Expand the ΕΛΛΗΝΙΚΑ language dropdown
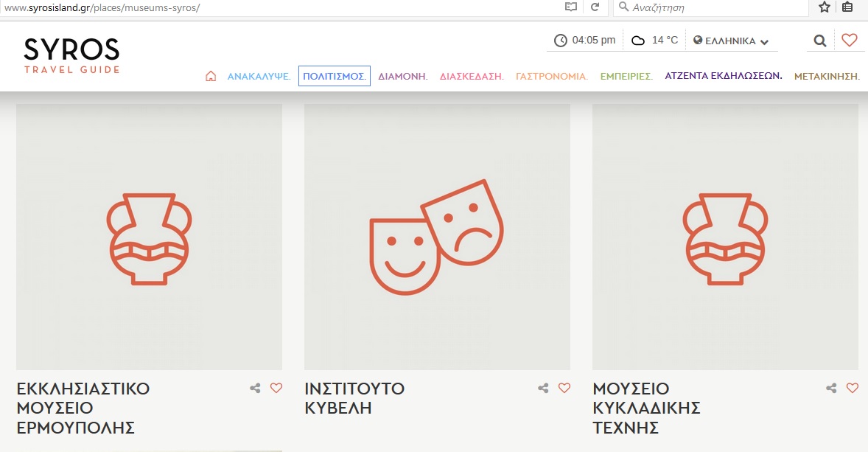This screenshot has height=452, width=868. coord(731,41)
